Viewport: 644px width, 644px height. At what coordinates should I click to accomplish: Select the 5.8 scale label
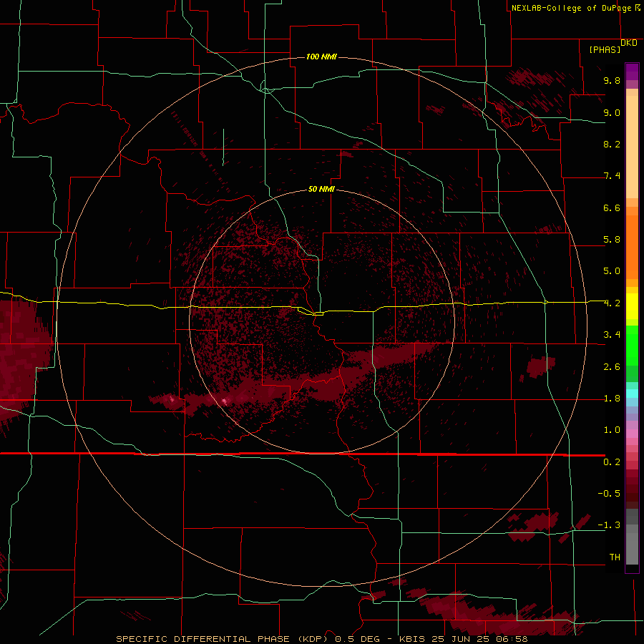[612, 240]
